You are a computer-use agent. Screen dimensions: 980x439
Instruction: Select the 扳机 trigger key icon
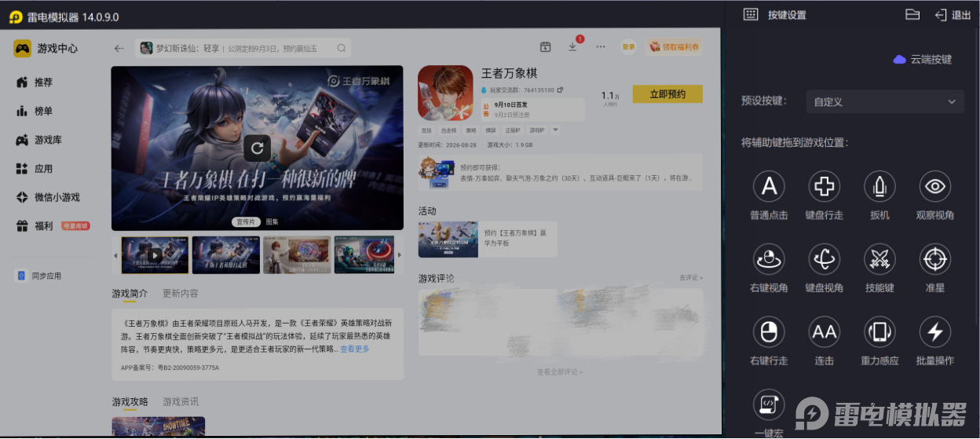pyautogui.click(x=879, y=186)
